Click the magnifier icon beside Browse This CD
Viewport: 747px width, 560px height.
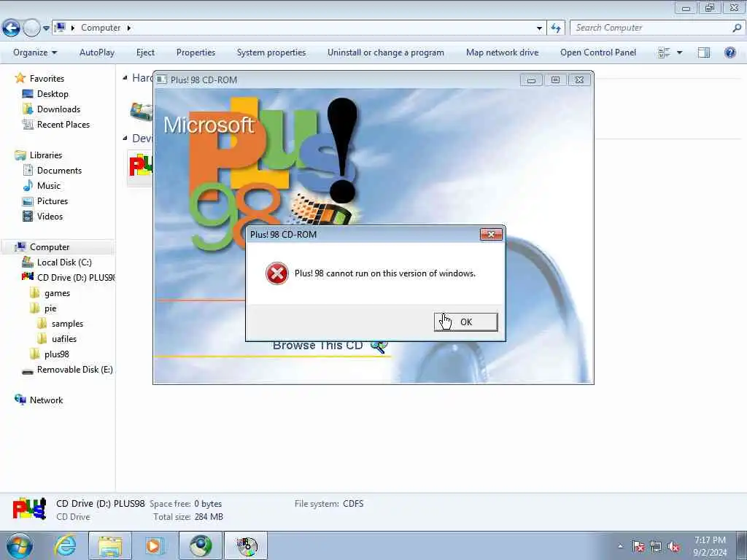379,346
